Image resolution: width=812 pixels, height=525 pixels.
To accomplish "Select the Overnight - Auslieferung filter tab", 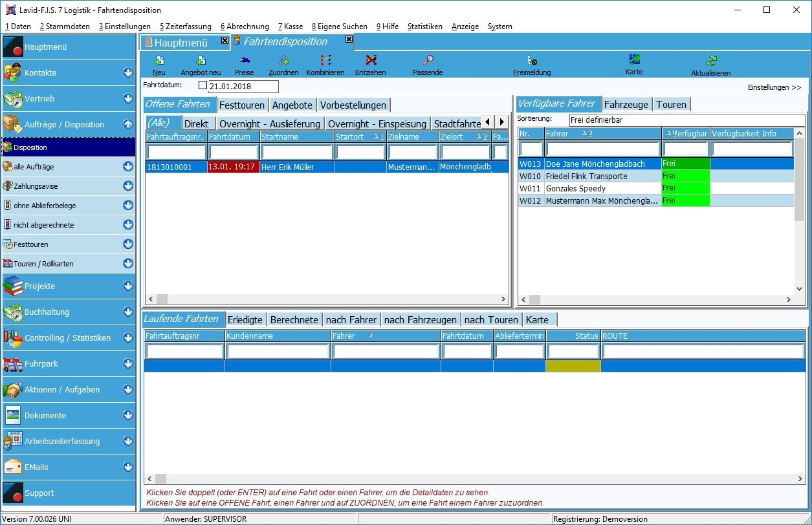I will pyautogui.click(x=270, y=123).
